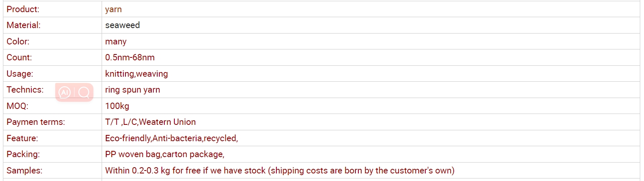The image size is (644, 181).
Task: Click the 'Material:' label cell
Action: tap(52, 25)
